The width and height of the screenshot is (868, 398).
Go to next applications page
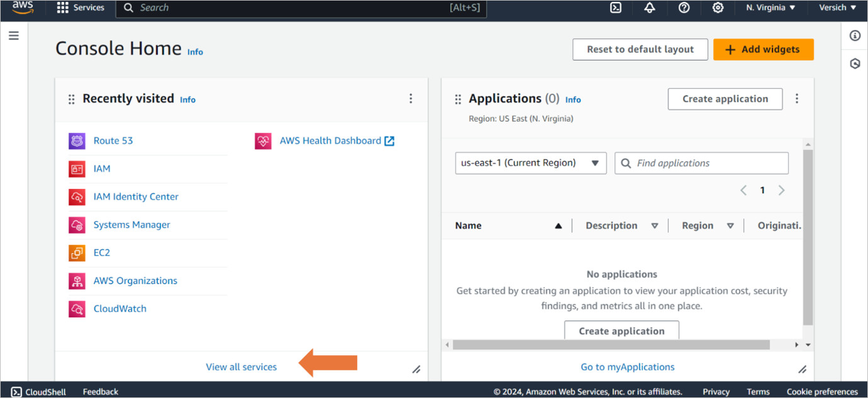coord(781,190)
